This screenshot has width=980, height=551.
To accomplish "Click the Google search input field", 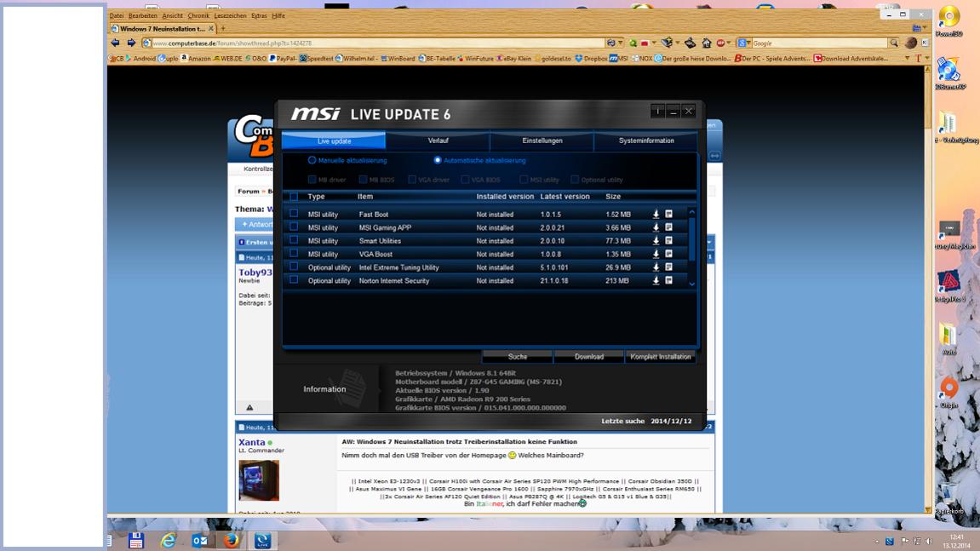I will pyautogui.click(x=819, y=43).
